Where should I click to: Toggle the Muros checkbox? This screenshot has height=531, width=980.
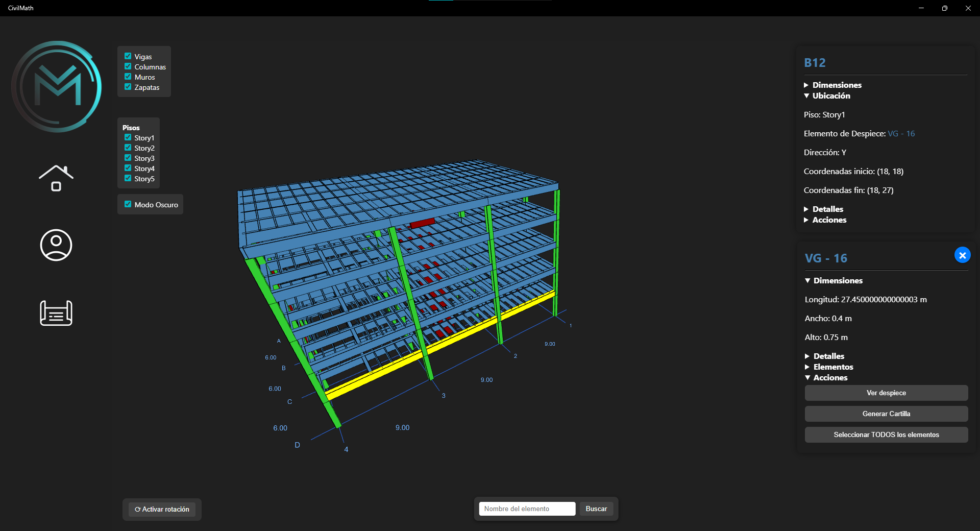point(128,77)
